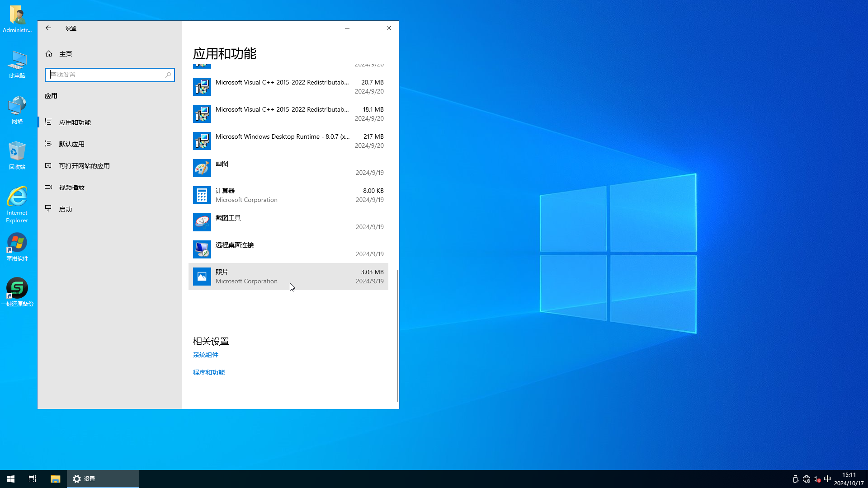
Task: Select the 截图工具 app name
Action: point(228,218)
